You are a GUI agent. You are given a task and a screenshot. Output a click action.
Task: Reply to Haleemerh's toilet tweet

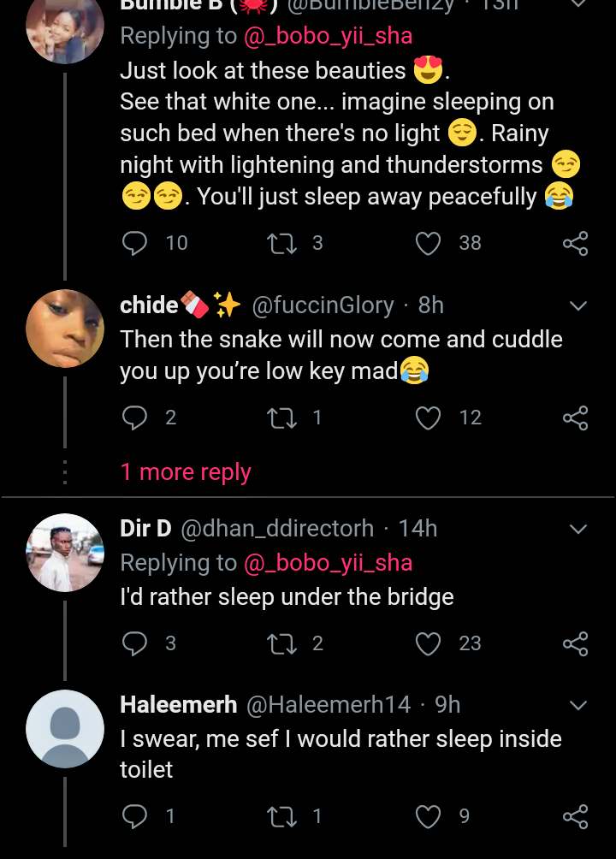coord(134,817)
